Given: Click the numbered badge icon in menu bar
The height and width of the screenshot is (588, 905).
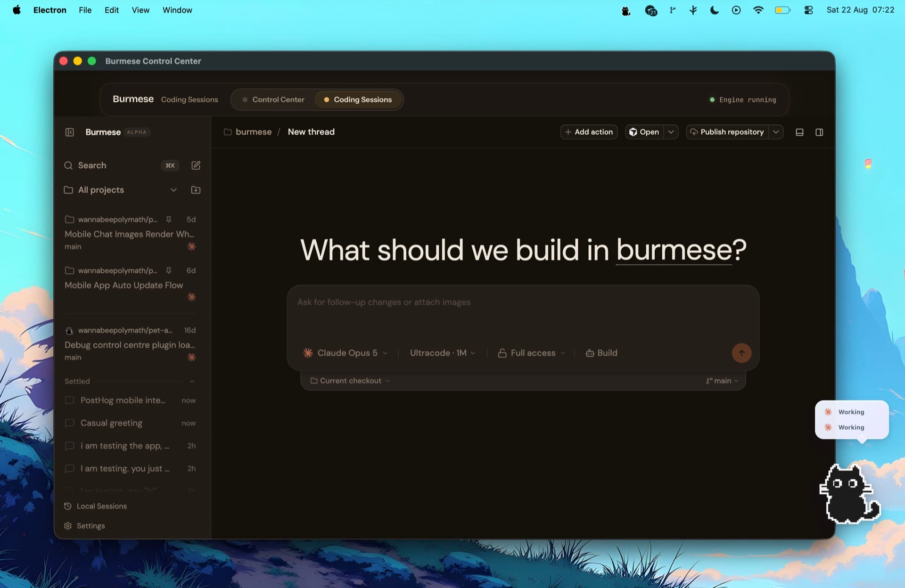Looking at the screenshot, I should (x=651, y=10).
